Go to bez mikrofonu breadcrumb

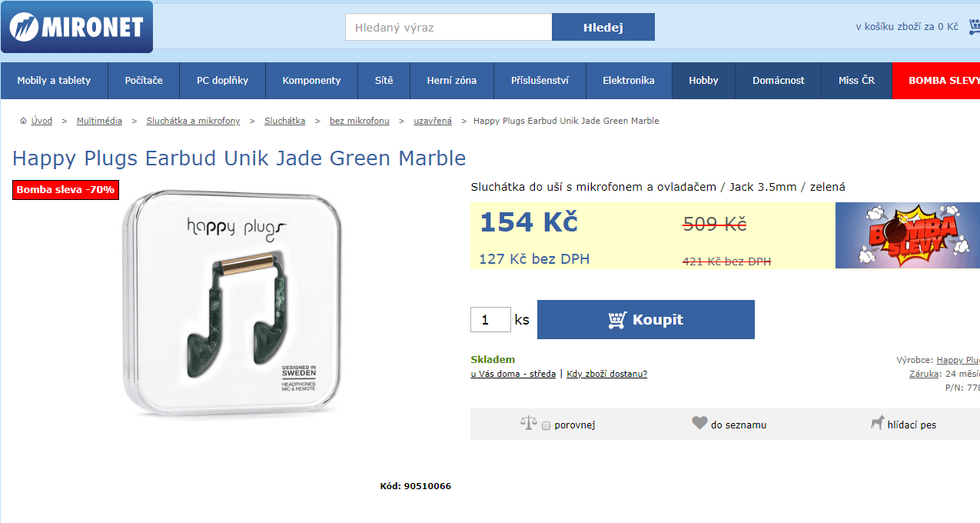360,121
